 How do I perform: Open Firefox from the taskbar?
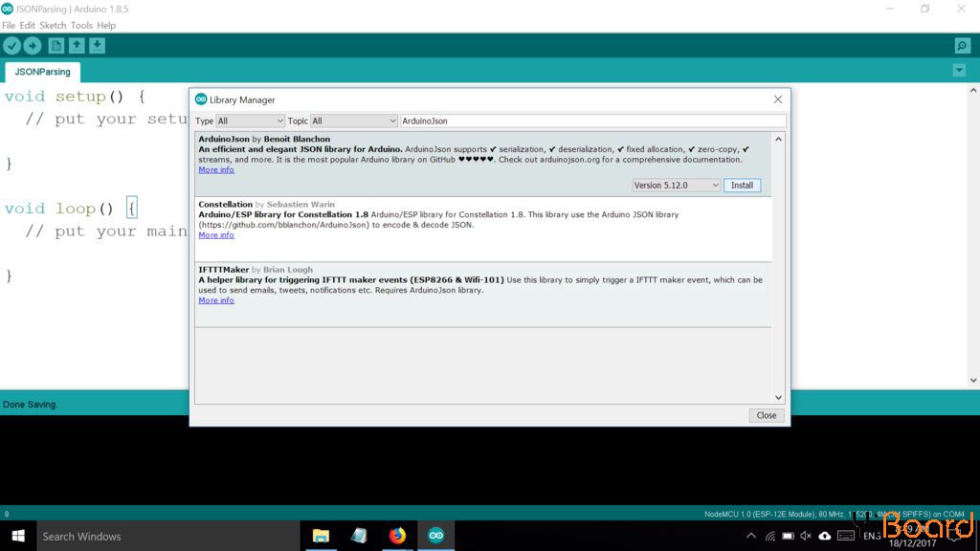coord(397,536)
